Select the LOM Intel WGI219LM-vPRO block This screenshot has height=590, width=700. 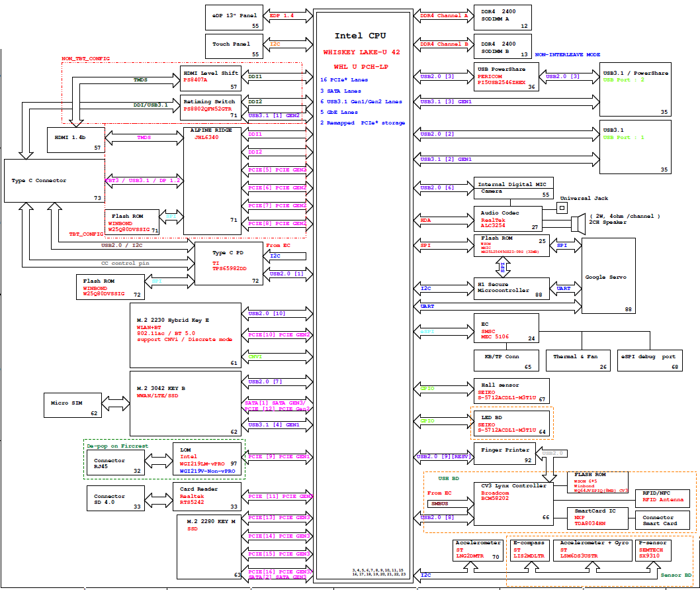click(x=207, y=459)
